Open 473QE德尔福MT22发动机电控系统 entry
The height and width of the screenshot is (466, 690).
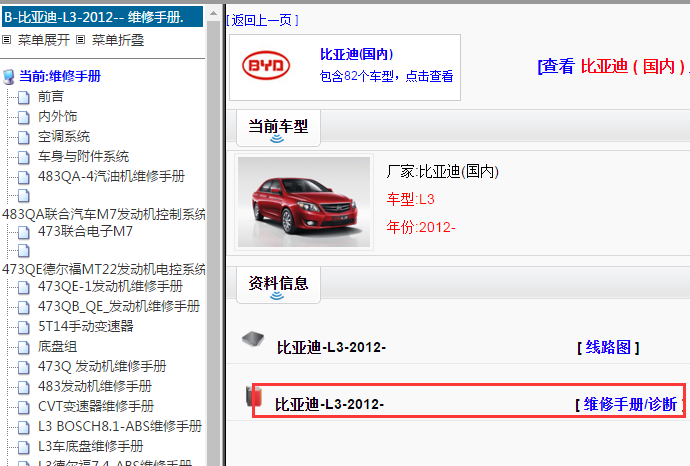click(x=103, y=269)
